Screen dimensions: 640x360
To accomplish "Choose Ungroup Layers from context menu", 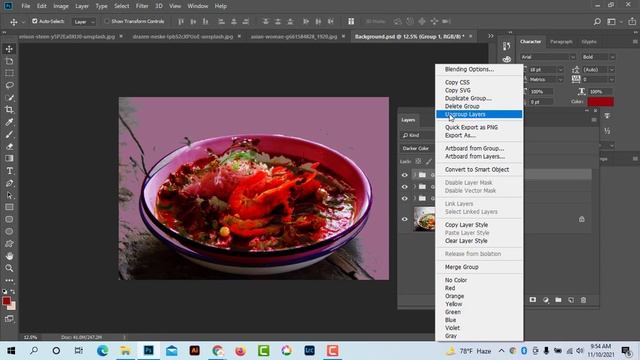I will click(479, 114).
